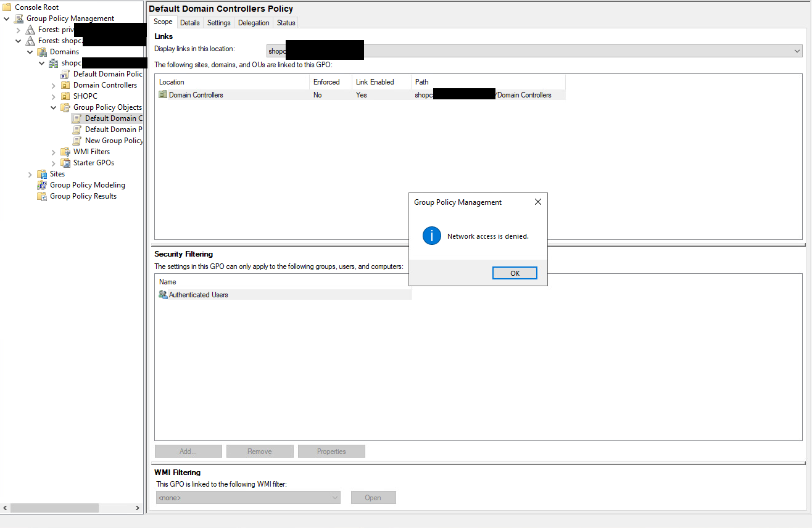Open the Display links location dropdown
The width and height of the screenshot is (812, 528).
[797, 51]
